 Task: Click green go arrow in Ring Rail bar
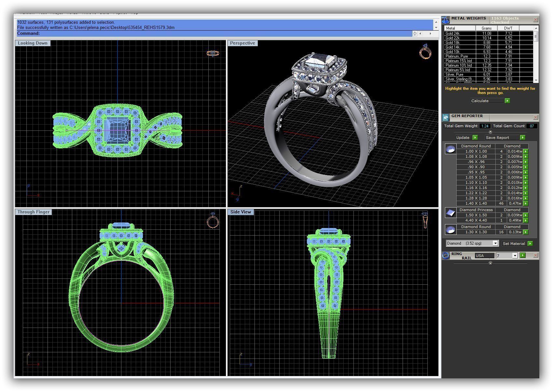(x=523, y=255)
